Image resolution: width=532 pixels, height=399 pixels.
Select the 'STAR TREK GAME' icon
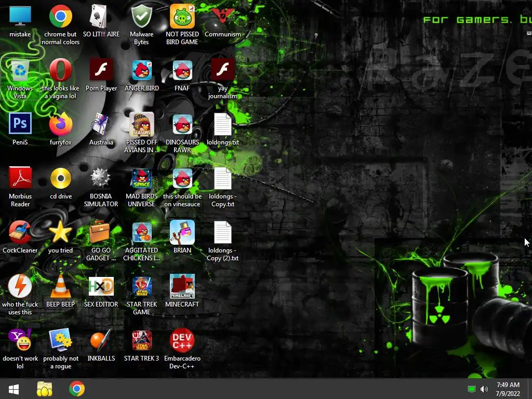tap(141, 286)
